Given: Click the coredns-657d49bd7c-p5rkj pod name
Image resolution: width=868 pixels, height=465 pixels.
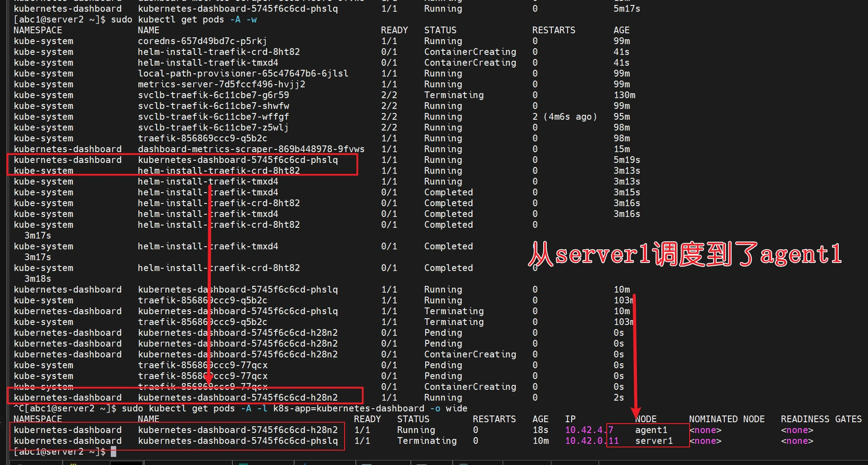Looking at the screenshot, I should (202, 41).
